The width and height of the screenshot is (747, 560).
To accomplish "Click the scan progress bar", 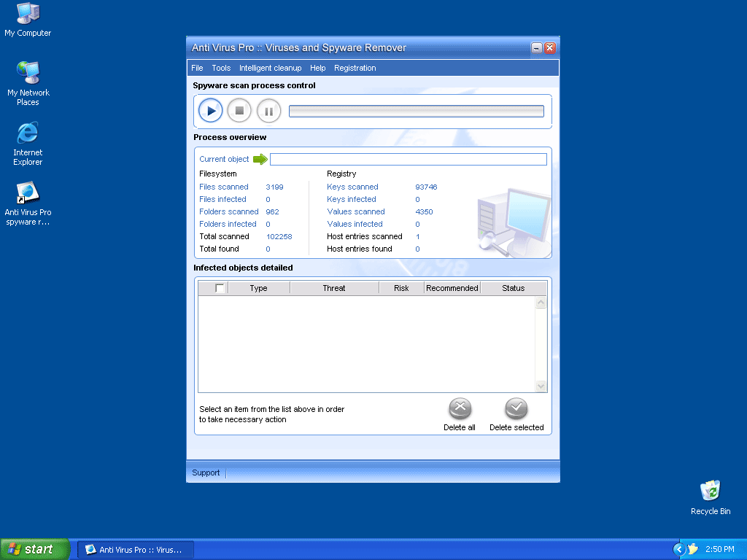I will pyautogui.click(x=416, y=111).
